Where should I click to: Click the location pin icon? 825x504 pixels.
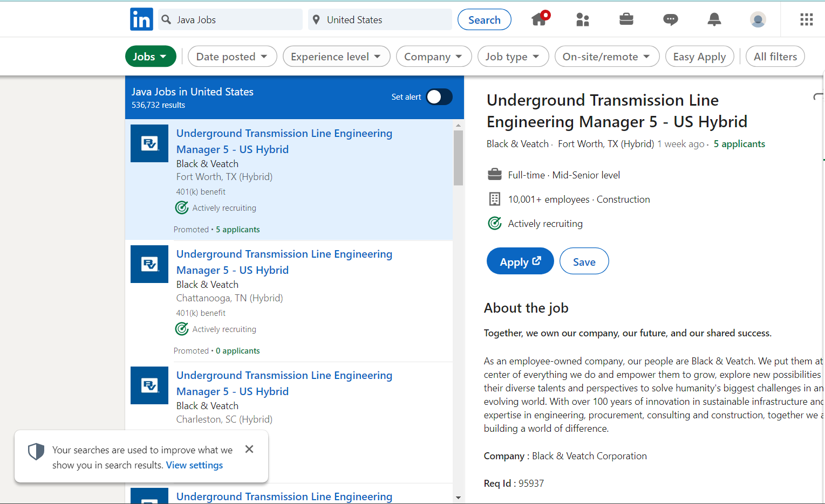tap(316, 20)
